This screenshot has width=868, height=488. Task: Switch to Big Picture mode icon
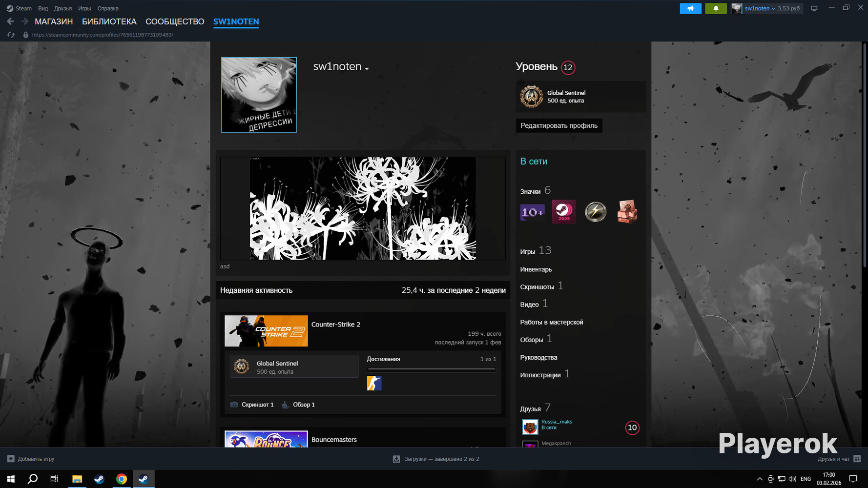814,8
